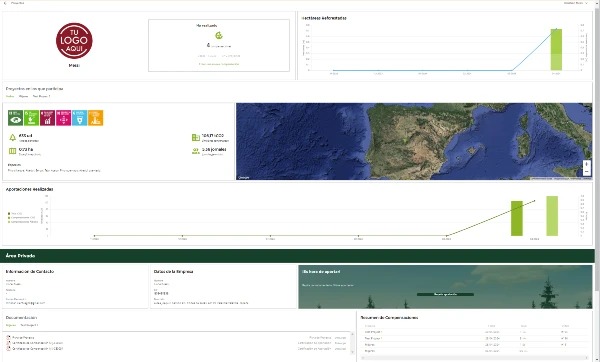Click the first row in Resumen de Compensaciones table

(474, 332)
